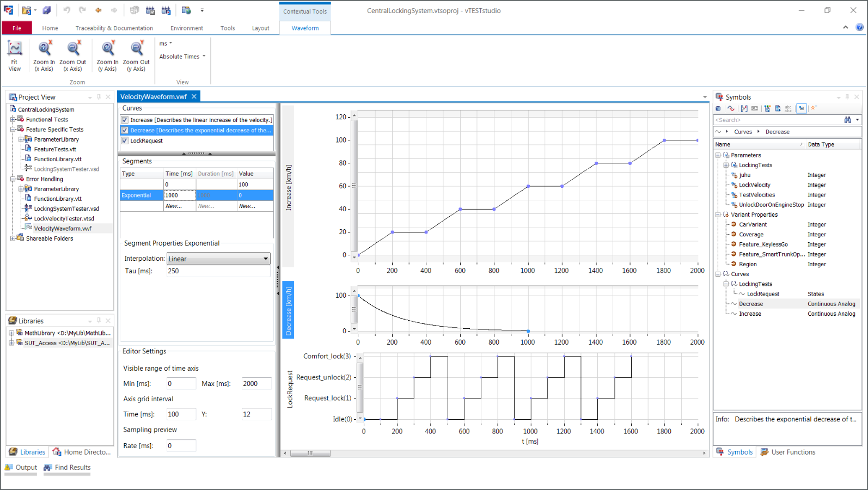Image resolution: width=868 pixels, height=490 pixels.
Task: Click the open project folder icon
Action: click(x=26, y=10)
